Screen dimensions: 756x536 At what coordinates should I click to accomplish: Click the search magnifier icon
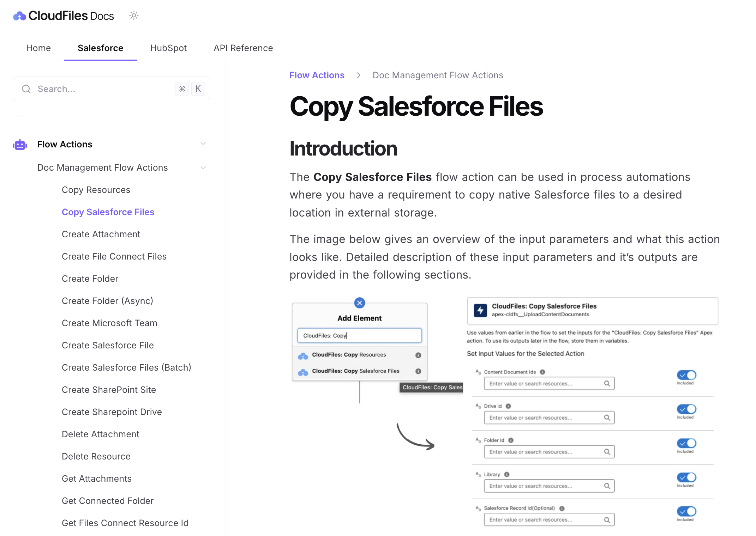tap(26, 89)
